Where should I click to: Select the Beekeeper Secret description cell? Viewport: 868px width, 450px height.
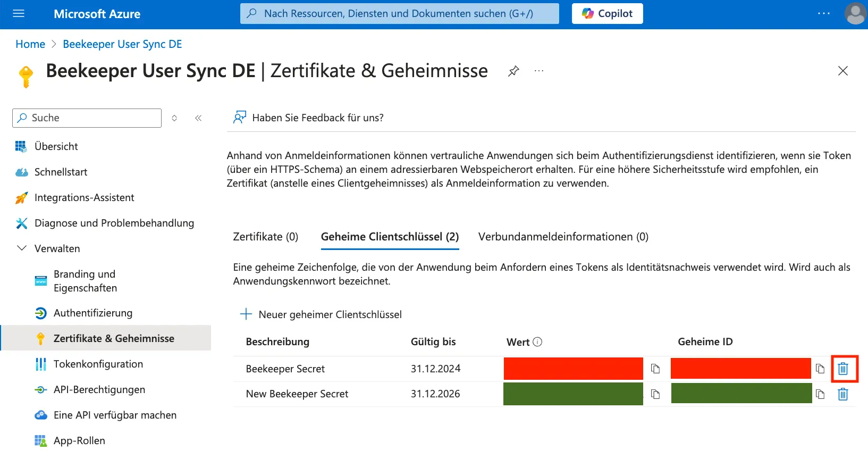coord(285,369)
